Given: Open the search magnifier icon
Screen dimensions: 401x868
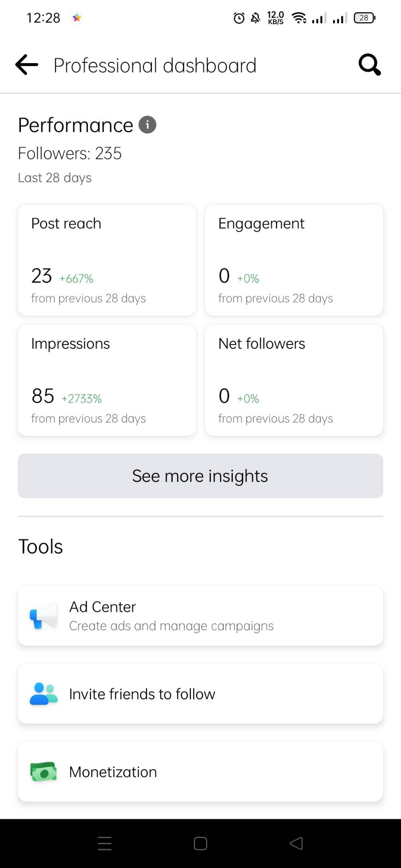Looking at the screenshot, I should pyautogui.click(x=370, y=65).
